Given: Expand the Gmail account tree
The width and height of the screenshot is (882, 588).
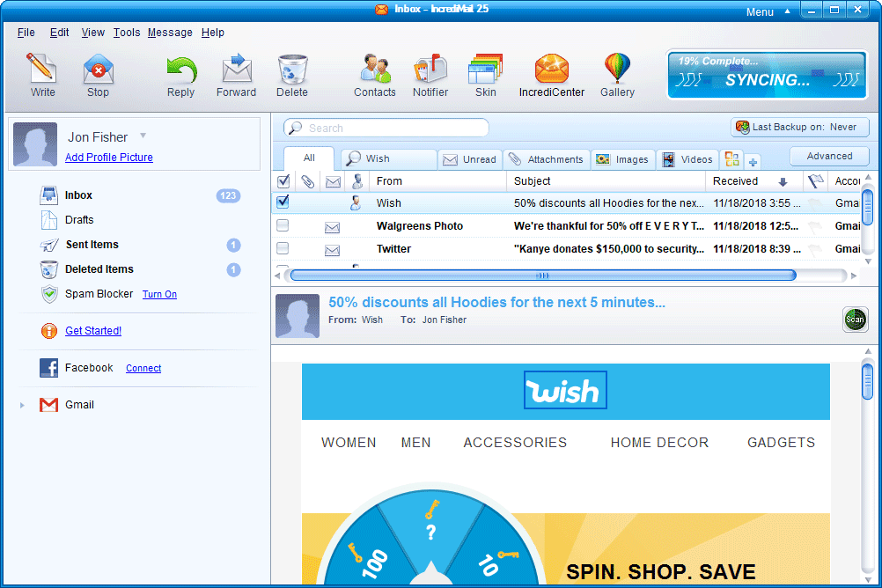Looking at the screenshot, I should coord(22,405).
